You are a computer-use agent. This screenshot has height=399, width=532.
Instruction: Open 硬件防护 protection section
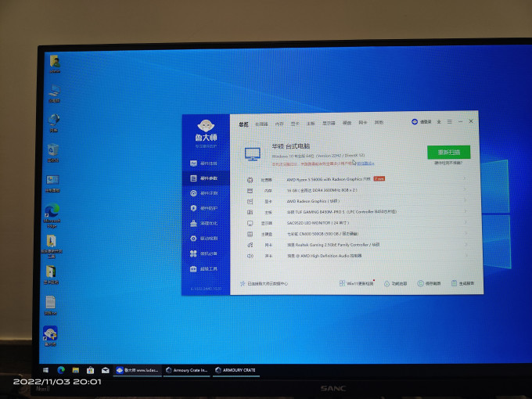point(204,208)
